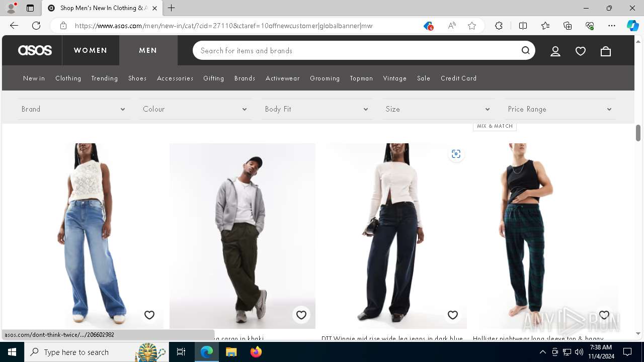Go to the Sale link

pos(424,78)
